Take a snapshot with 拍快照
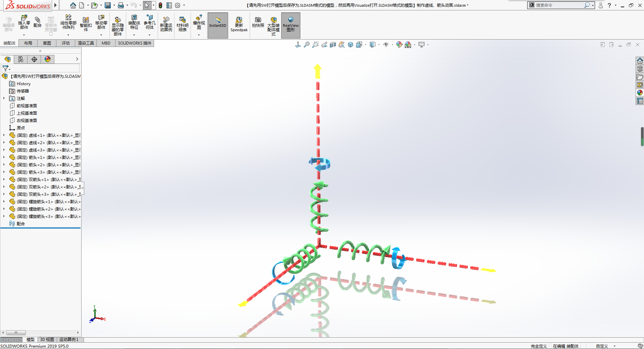Screen dimensions: 644x349 (258, 22)
